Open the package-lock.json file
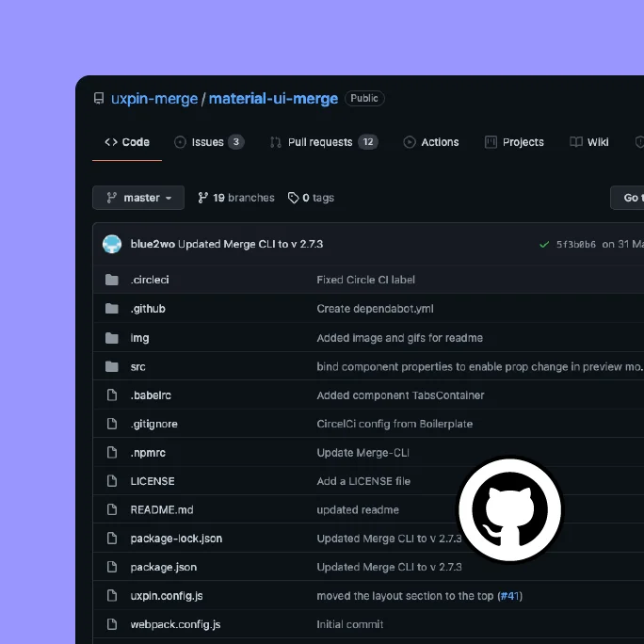 click(176, 539)
